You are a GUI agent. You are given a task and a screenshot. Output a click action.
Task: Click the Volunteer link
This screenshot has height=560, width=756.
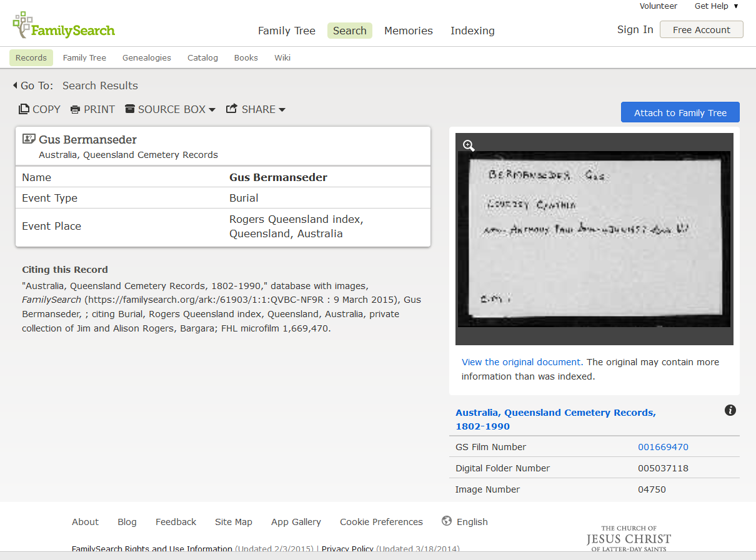tap(659, 6)
